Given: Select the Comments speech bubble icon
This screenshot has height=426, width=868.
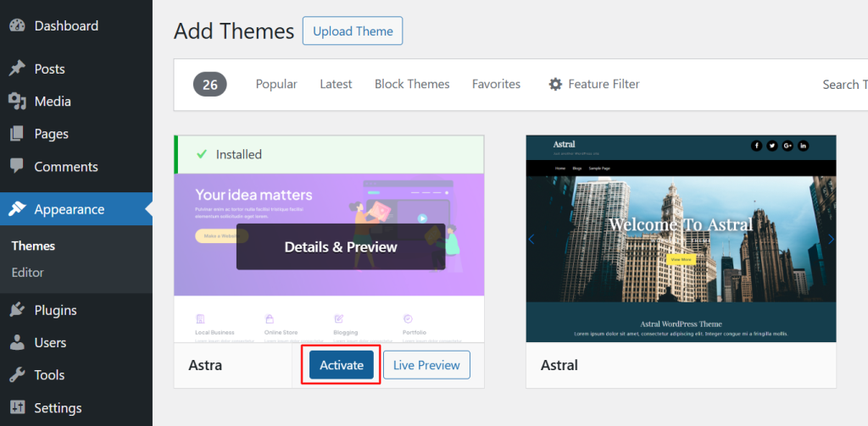Looking at the screenshot, I should [17, 167].
